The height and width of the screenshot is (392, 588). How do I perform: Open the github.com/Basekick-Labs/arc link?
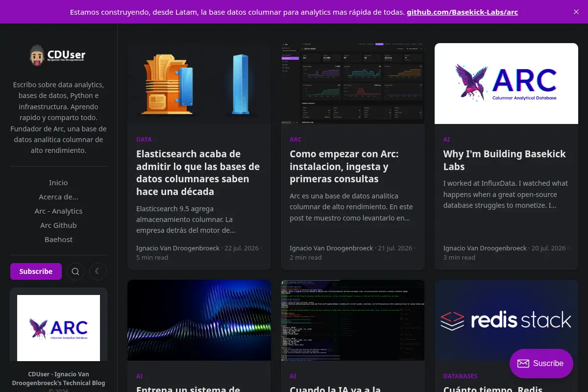click(x=462, y=12)
